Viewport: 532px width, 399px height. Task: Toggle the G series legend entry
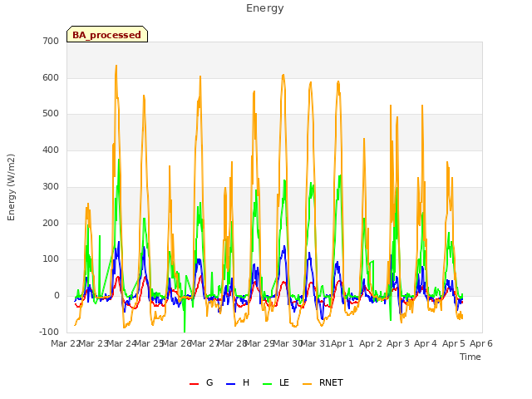[x=201, y=382]
